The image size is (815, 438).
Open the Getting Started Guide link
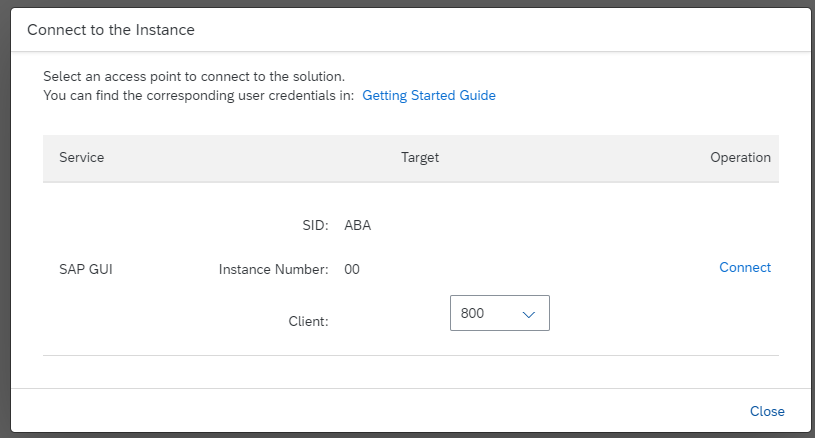pyautogui.click(x=428, y=96)
